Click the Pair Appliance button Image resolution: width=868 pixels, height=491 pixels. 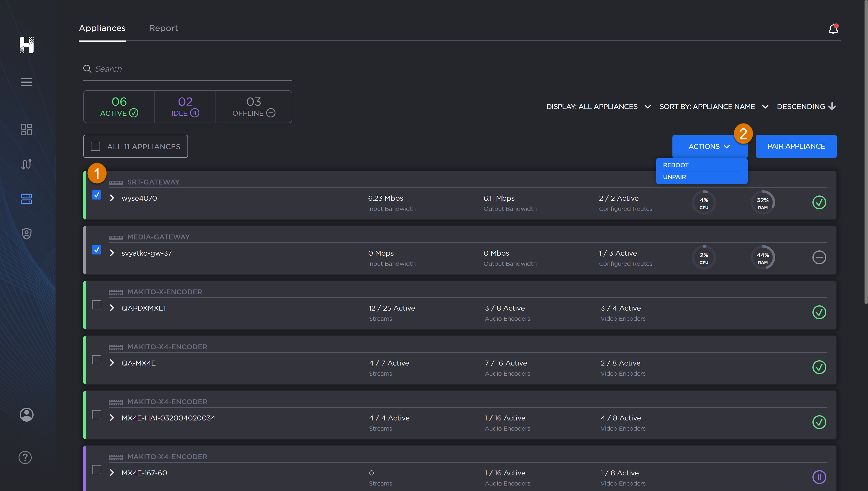pos(796,146)
